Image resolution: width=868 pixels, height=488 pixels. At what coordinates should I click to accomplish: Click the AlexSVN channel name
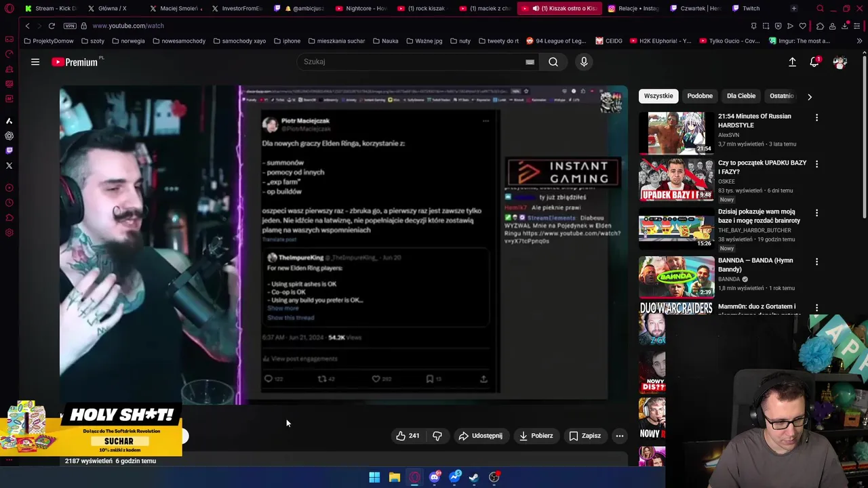[x=728, y=135]
